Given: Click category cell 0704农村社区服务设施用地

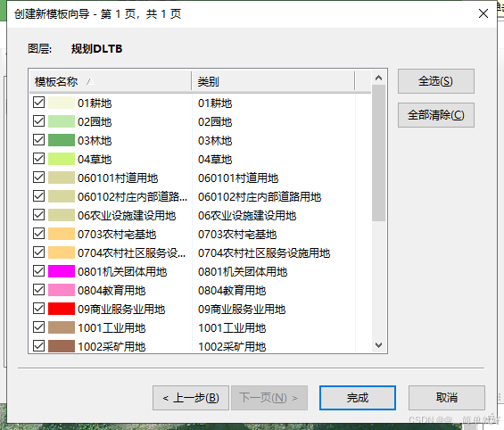Looking at the screenshot, I should click(264, 253).
